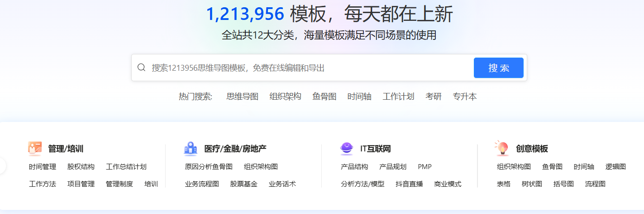Click the magnifier icon in search box

[141, 68]
